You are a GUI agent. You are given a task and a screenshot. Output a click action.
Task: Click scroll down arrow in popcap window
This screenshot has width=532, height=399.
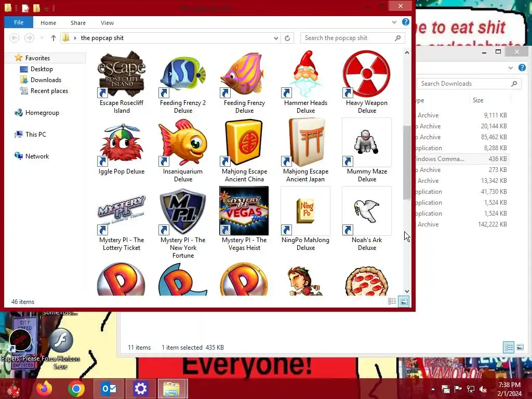click(x=407, y=291)
